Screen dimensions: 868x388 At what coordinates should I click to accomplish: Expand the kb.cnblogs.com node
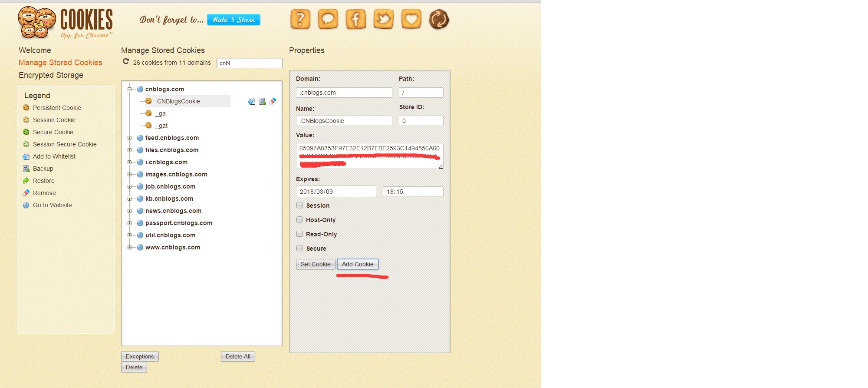coord(129,199)
